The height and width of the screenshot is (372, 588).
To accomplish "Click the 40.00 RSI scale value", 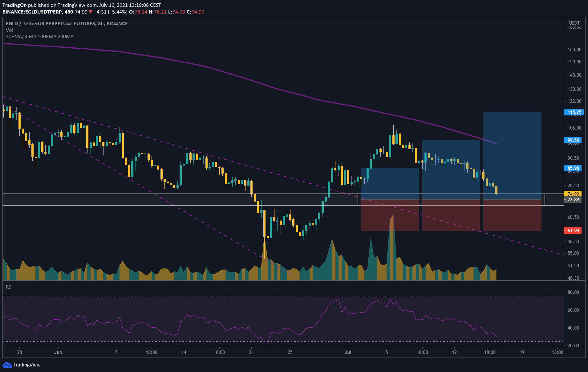I will coord(573,328).
